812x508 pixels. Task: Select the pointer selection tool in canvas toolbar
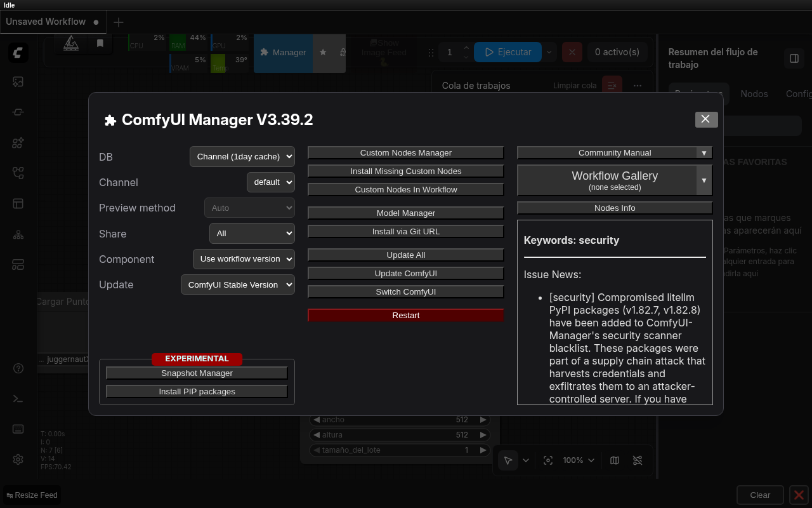point(508,460)
